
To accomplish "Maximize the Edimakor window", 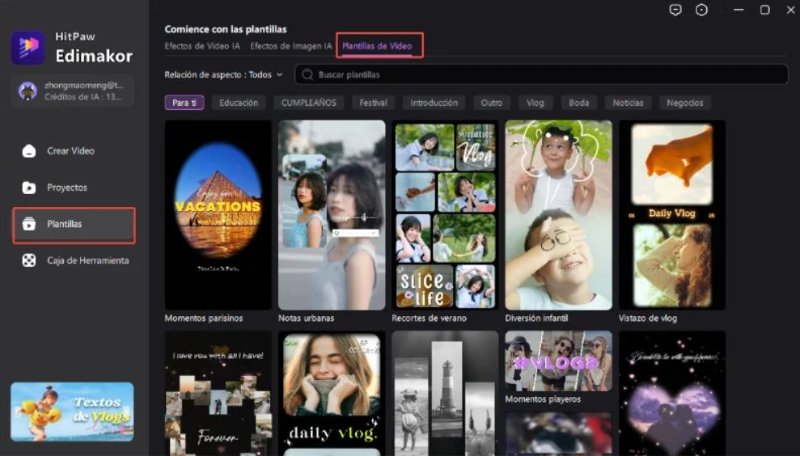I will tap(765, 10).
